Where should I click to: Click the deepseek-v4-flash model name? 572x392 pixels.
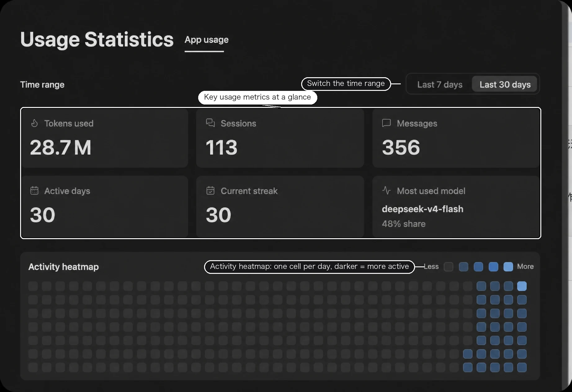coord(422,209)
